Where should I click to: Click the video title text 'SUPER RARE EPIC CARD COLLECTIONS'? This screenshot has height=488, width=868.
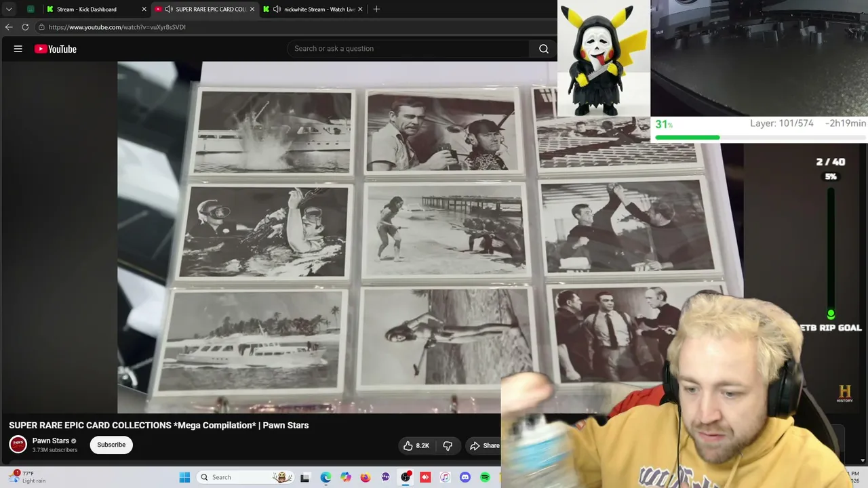90,426
